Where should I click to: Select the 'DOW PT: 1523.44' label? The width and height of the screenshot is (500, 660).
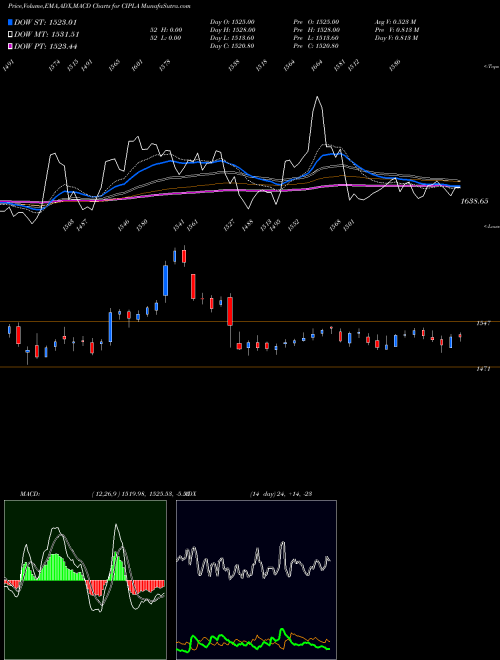pos(45,46)
